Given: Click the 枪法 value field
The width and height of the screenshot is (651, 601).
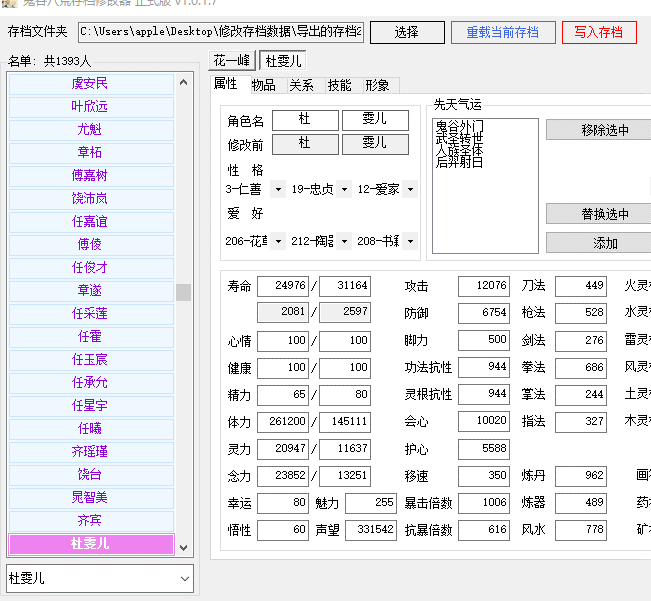Looking at the screenshot, I should tap(581, 313).
